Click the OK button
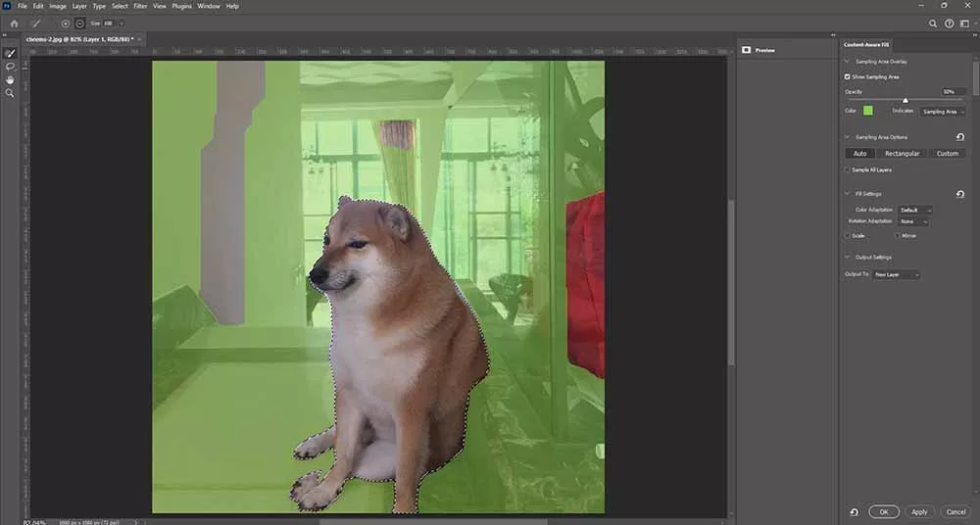 pos(883,511)
